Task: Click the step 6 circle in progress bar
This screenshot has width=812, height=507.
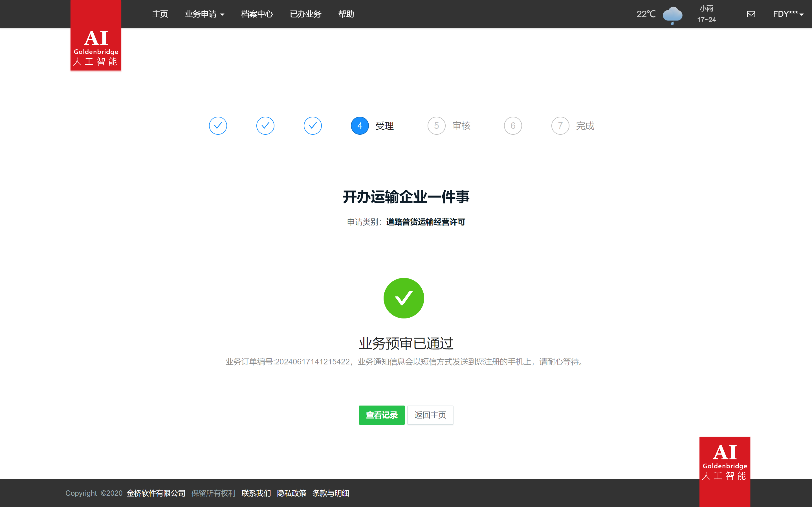Action: pyautogui.click(x=513, y=126)
